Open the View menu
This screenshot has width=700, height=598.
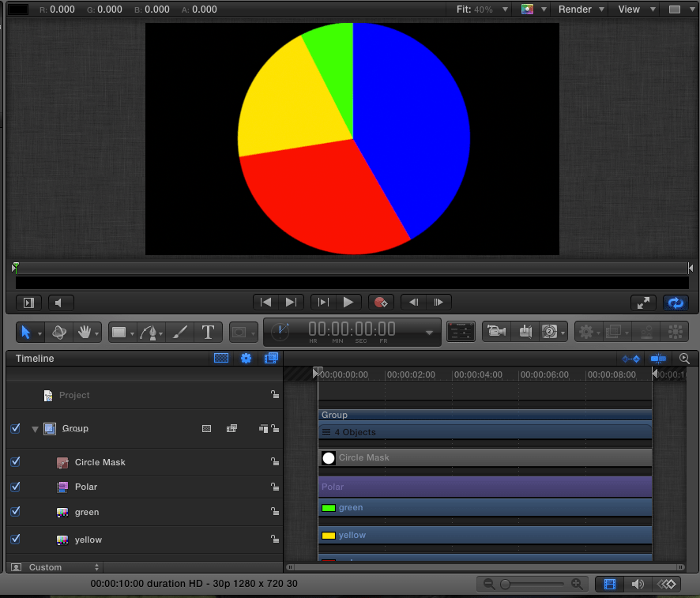(x=637, y=9)
